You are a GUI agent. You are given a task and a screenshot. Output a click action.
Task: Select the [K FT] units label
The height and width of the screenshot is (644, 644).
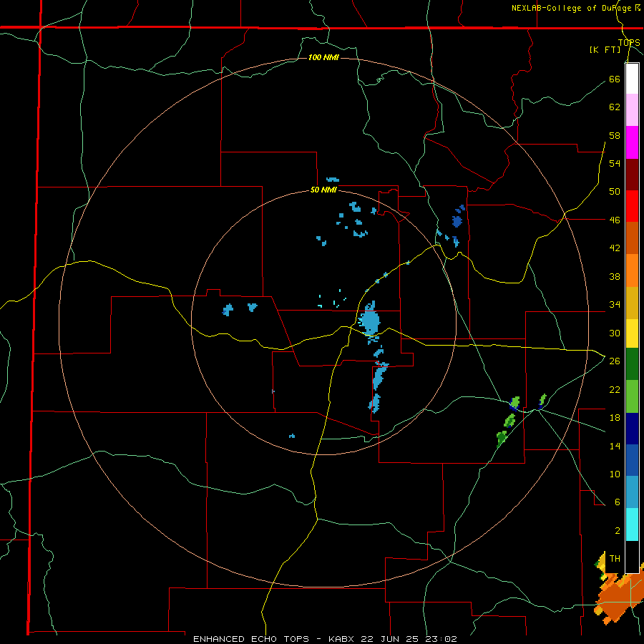pyautogui.click(x=605, y=49)
